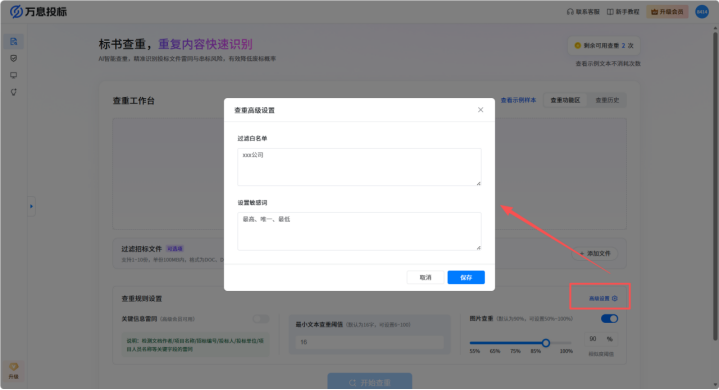
Task: Open the monitor sidebar icon
Action: [x=13, y=75]
